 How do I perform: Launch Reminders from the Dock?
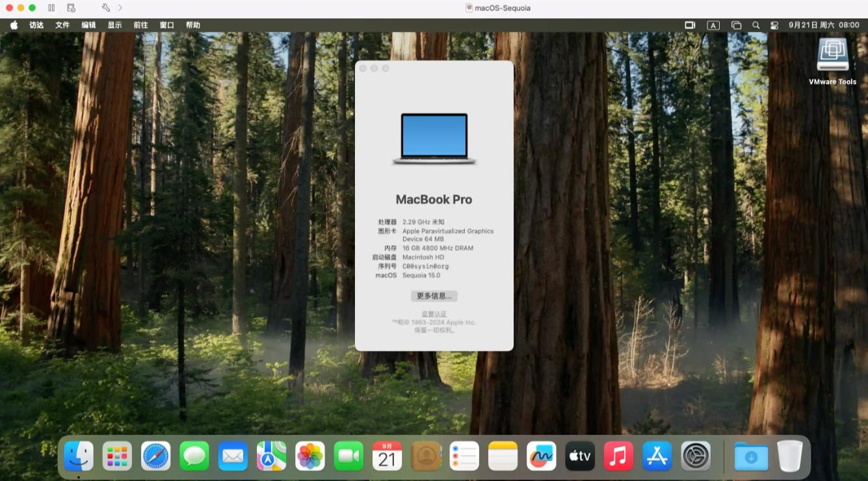pos(464,456)
